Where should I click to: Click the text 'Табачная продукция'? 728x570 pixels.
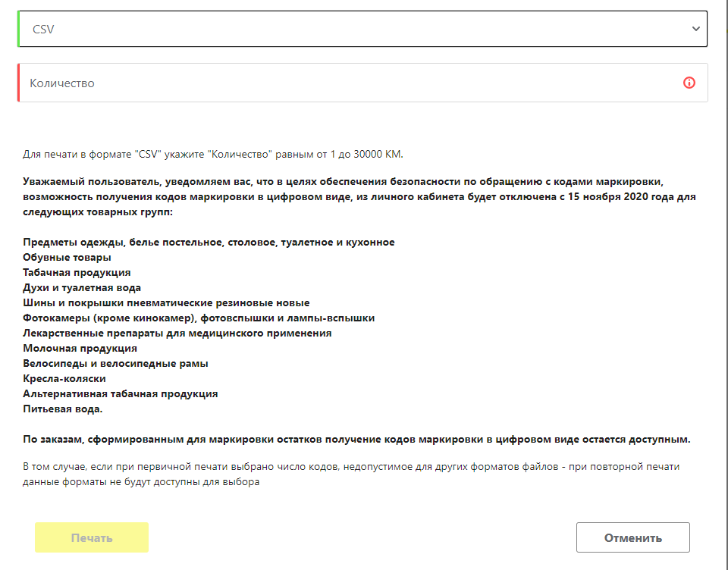(x=77, y=272)
